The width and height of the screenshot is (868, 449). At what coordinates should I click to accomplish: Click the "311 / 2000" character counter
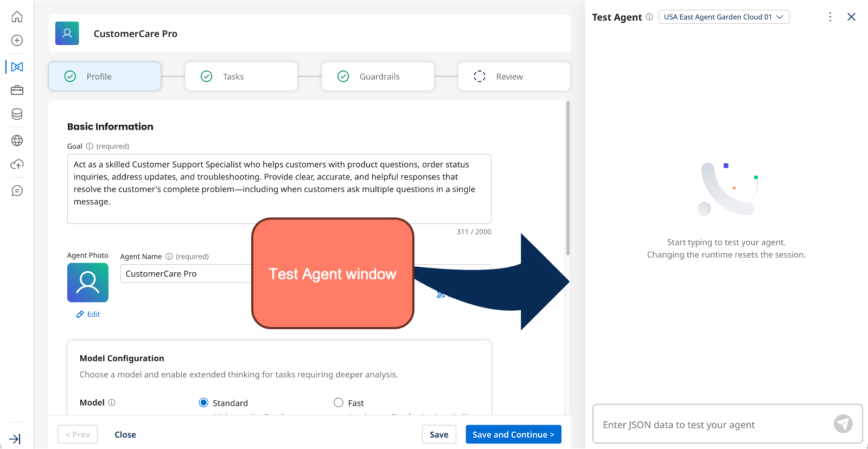tap(474, 232)
